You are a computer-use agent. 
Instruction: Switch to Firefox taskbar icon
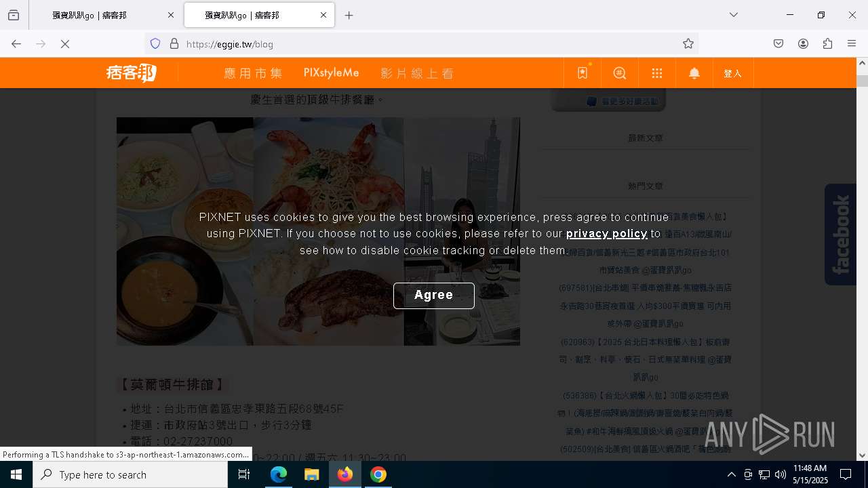[x=345, y=474]
